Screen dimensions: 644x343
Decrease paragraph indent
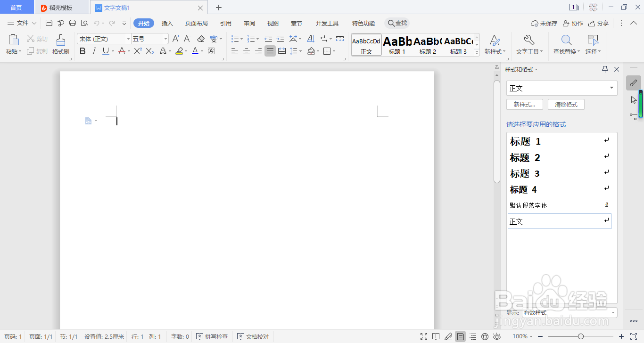[269, 39]
